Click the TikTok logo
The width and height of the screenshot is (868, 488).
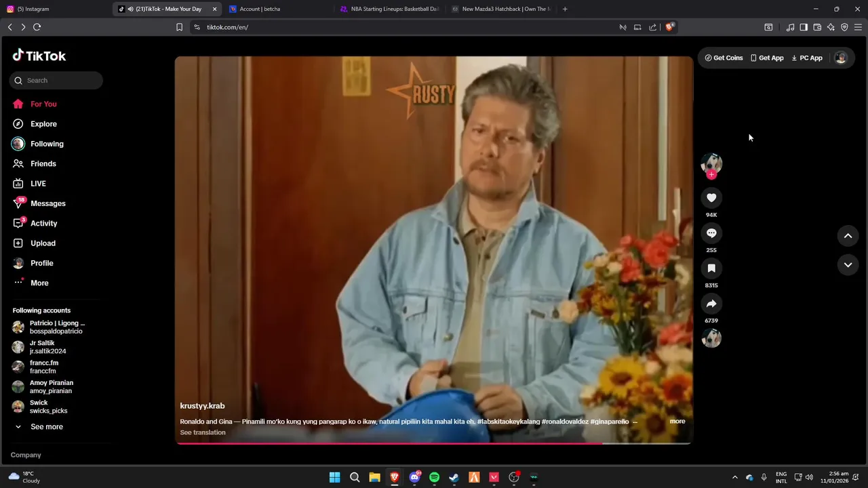point(39,56)
